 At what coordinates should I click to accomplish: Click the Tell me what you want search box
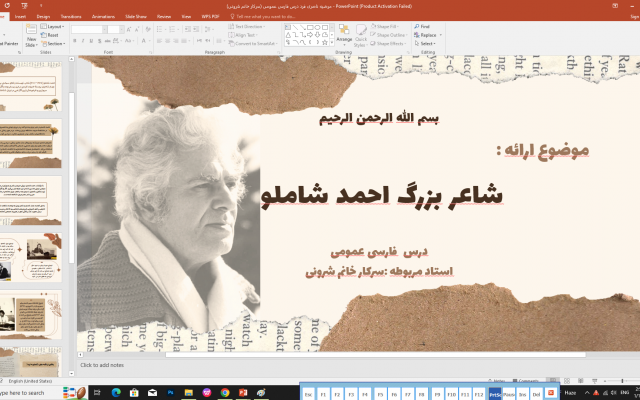[265, 16]
